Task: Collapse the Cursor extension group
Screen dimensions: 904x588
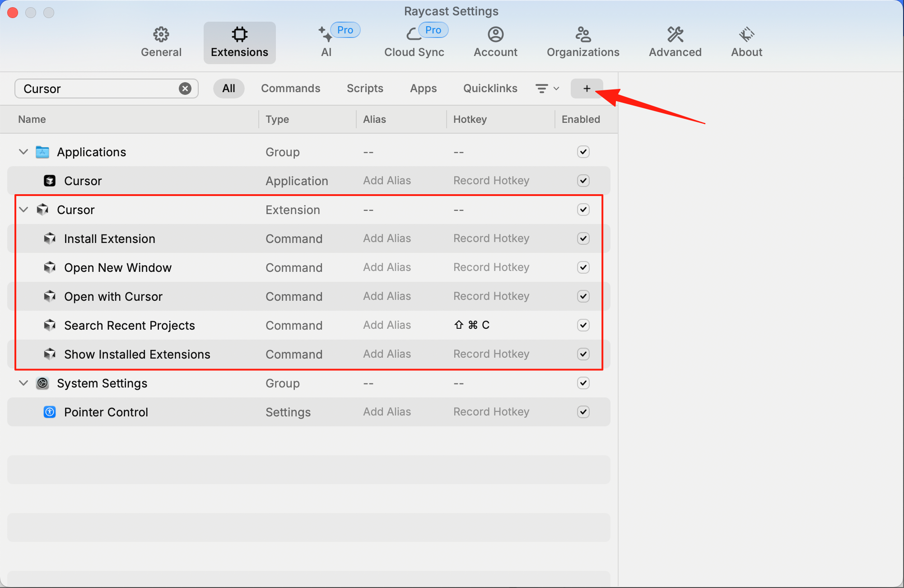Action: coord(23,210)
